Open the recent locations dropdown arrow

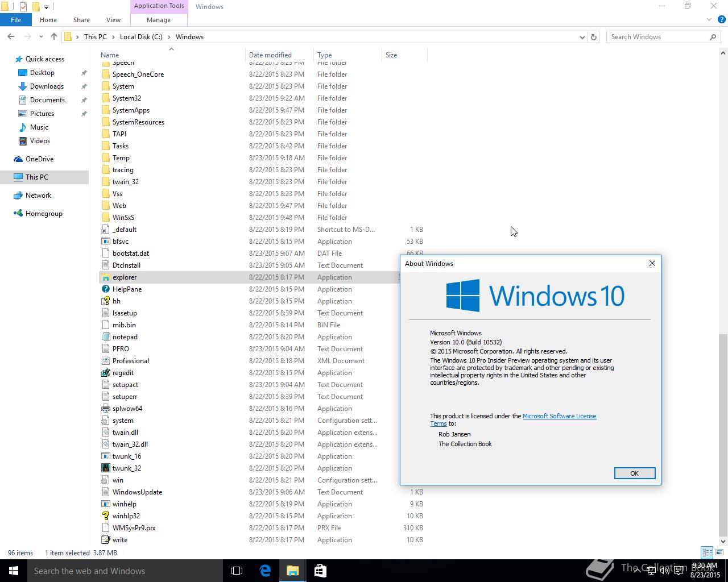pyautogui.click(x=41, y=37)
